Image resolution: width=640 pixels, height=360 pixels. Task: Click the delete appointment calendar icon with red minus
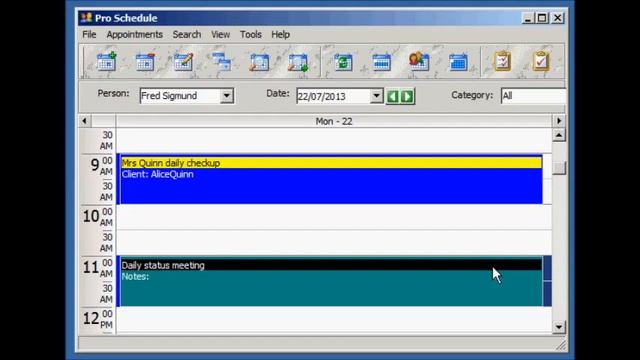[x=145, y=62]
